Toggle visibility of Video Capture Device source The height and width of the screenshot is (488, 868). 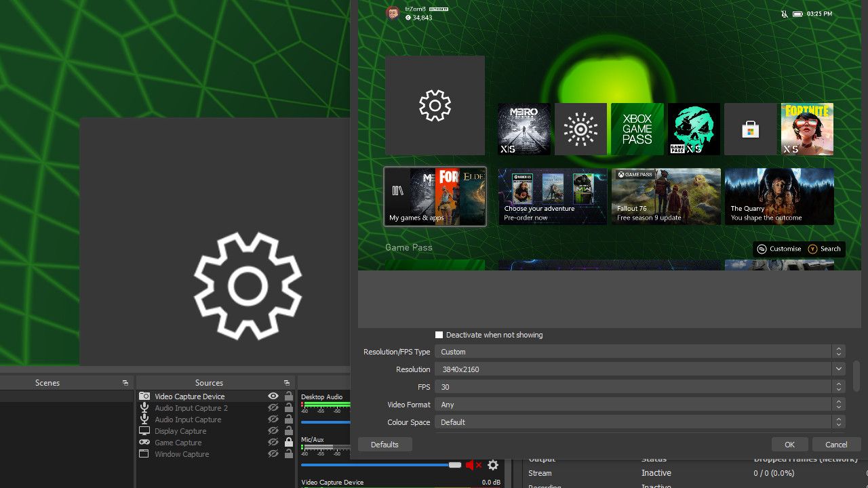(x=273, y=396)
